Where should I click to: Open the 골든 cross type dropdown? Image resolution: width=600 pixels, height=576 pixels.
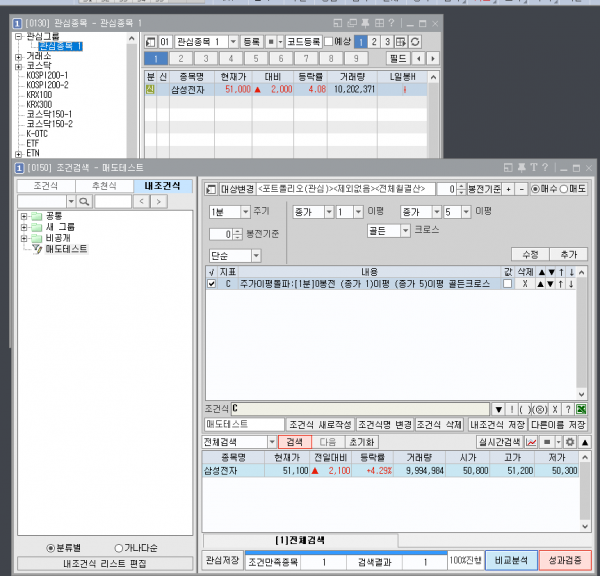tap(405, 231)
